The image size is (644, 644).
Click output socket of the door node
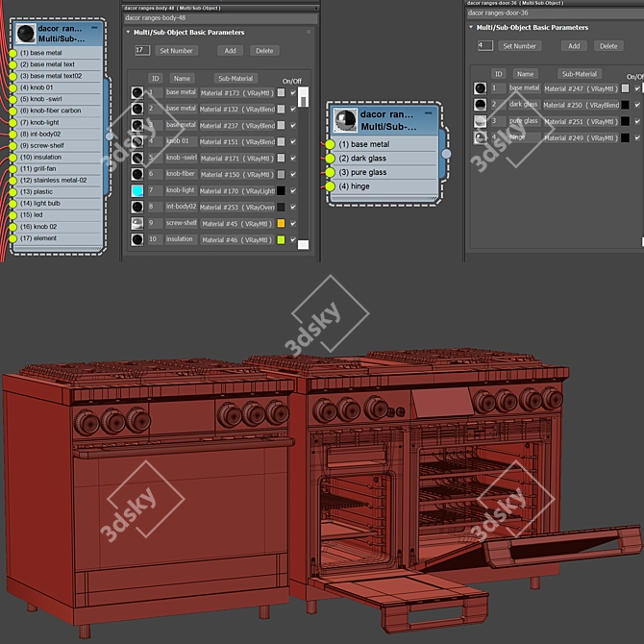point(446,154)
